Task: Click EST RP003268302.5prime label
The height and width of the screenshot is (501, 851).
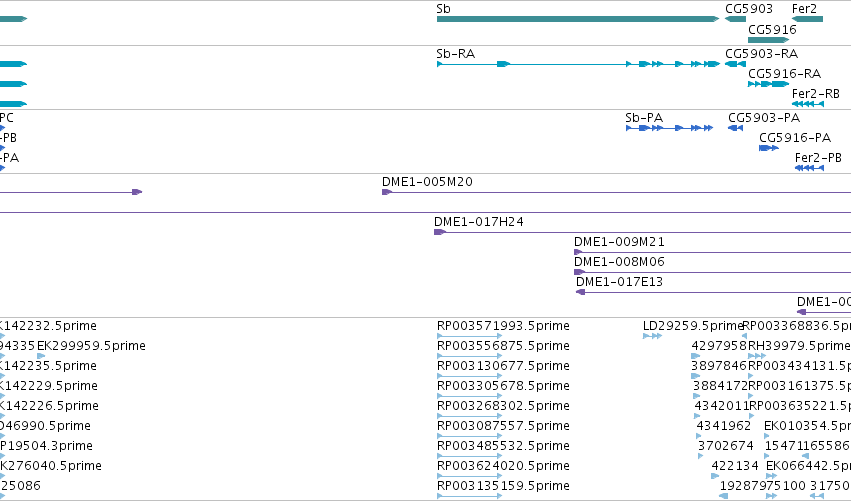Action: click(x=503, y=406)
